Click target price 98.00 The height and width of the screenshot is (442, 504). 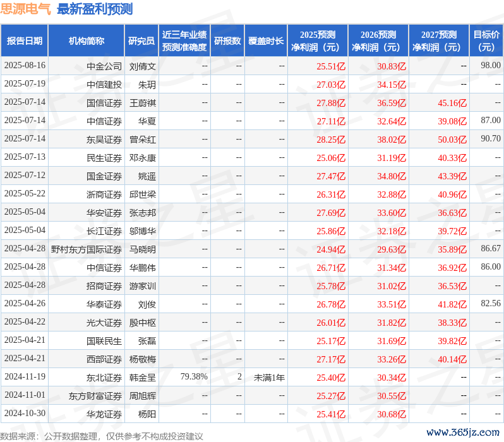491,65
